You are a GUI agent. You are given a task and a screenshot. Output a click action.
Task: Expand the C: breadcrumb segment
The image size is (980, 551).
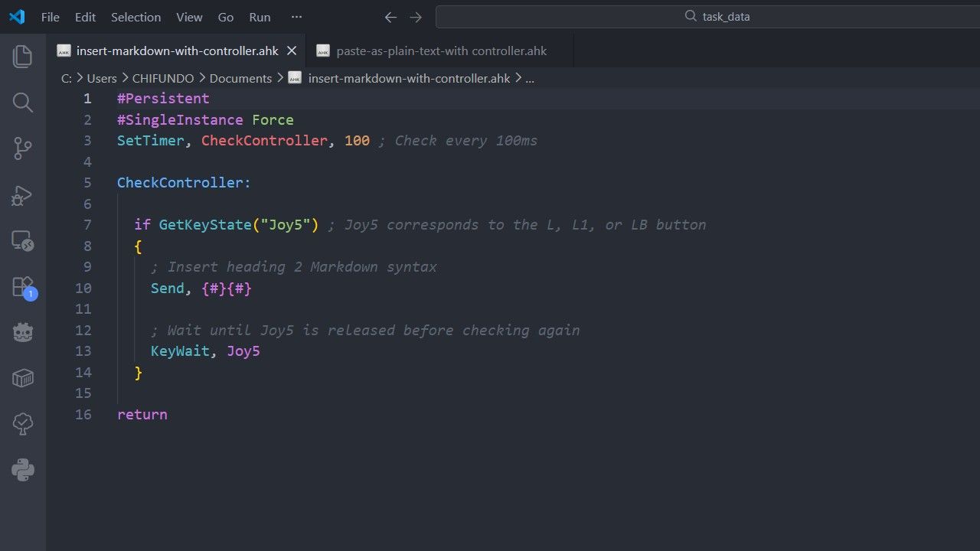coord(67,78)
